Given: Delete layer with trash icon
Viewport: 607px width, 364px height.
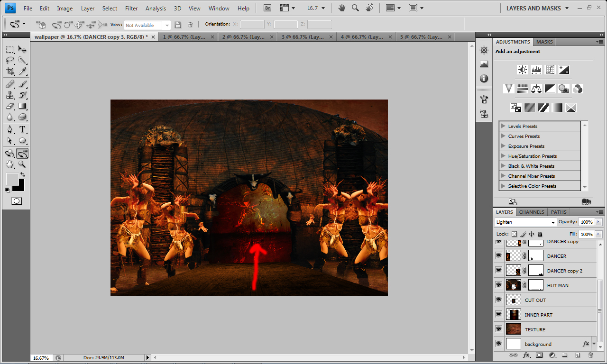Looking at the screenshot, I should tap(590, 355).
